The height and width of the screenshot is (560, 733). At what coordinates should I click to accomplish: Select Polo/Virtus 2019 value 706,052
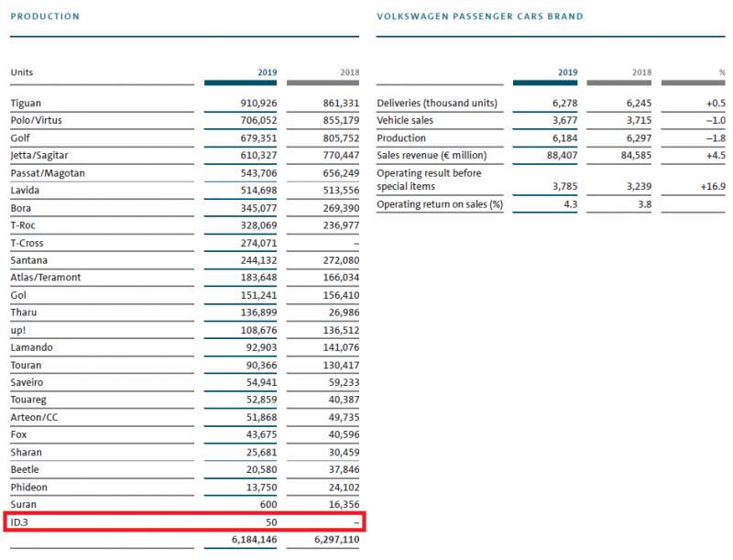(x=258, y=121)
